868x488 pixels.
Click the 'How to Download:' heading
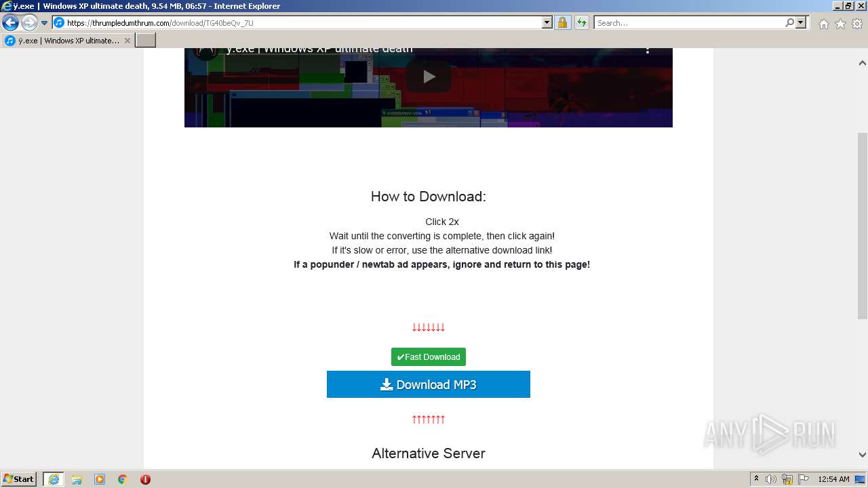[x=429, y=197]
